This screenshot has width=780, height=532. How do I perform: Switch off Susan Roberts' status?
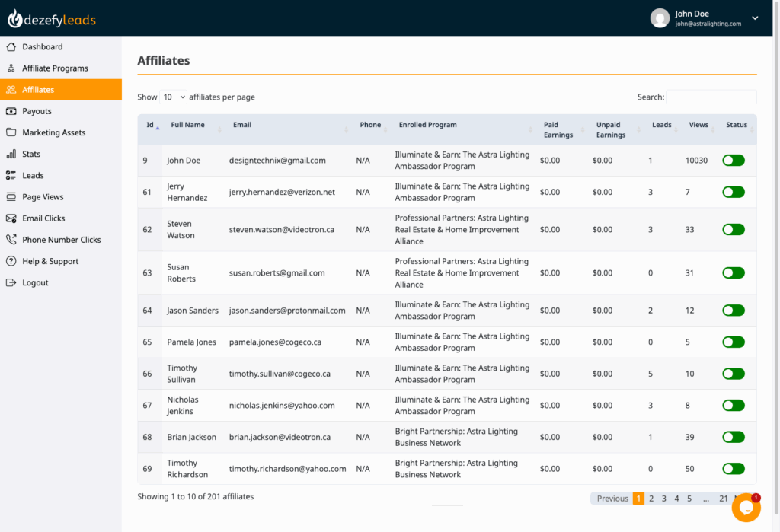tap(734, 273)
